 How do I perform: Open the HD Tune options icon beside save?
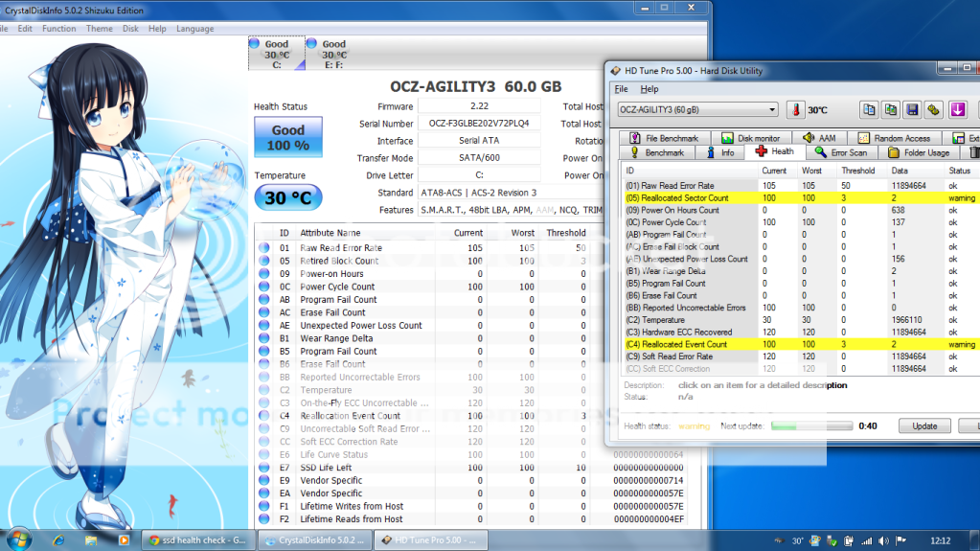934,109
